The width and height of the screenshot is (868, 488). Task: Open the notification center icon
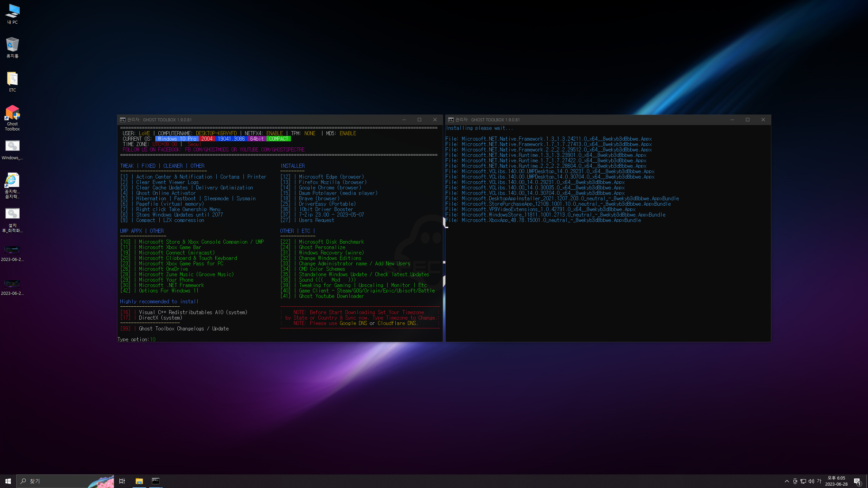click(857, 481)
